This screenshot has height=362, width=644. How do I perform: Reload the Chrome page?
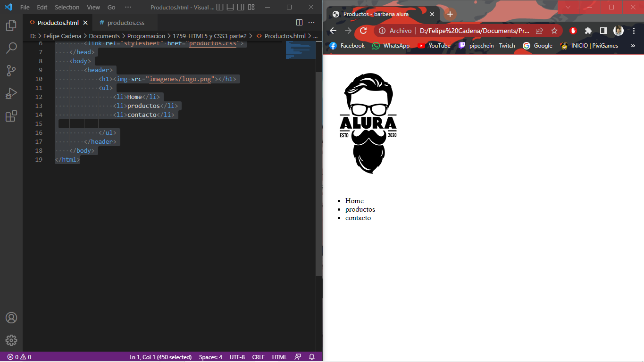tap(363, 31)
